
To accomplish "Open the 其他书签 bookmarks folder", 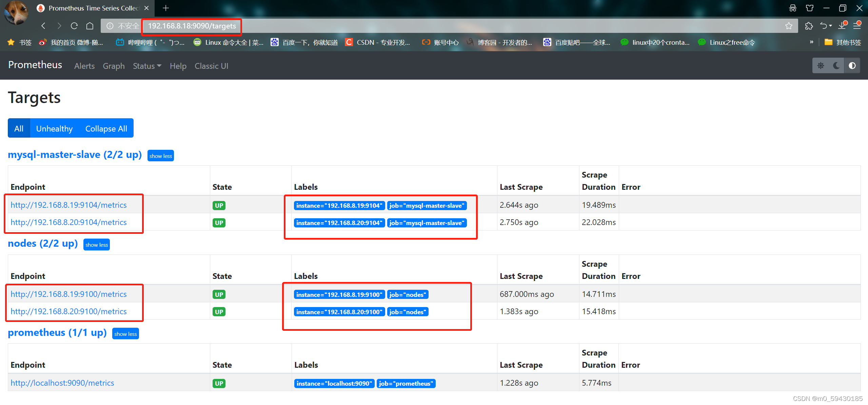I will pos(842,42).
